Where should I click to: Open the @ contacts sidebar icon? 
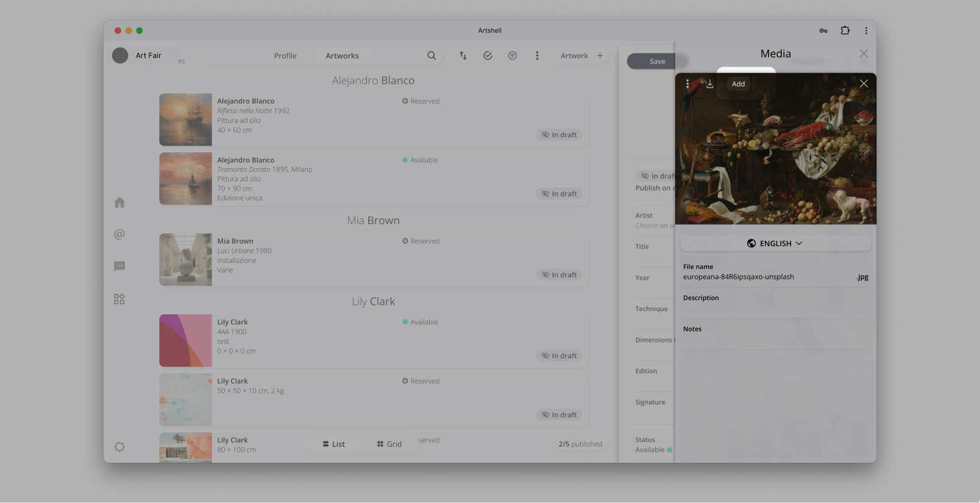click(119, 234)
